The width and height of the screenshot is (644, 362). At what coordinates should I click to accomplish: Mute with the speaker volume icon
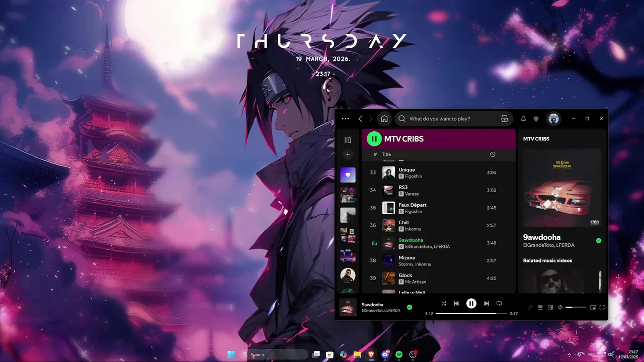(x=560, y=307)
